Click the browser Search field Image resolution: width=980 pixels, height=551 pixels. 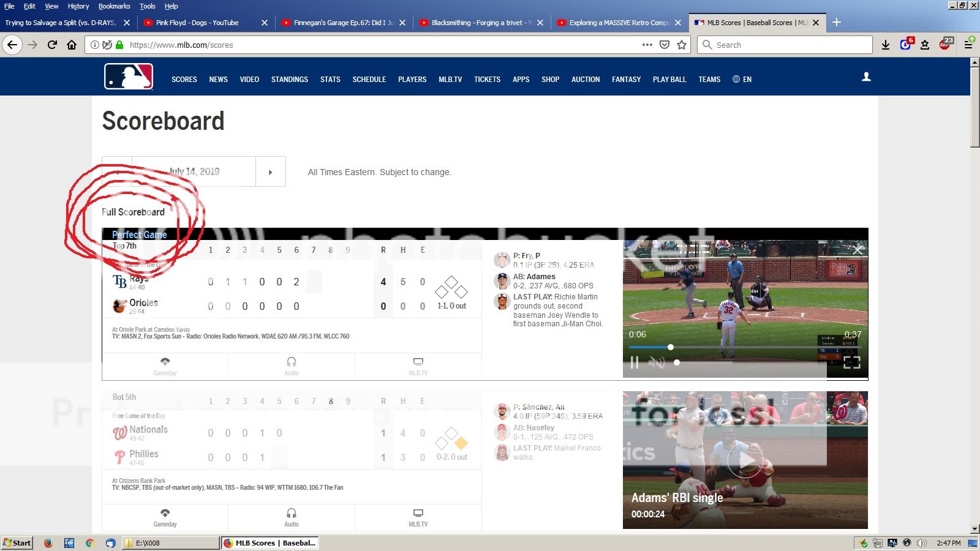pyautogui.click(x=785, y=45)
